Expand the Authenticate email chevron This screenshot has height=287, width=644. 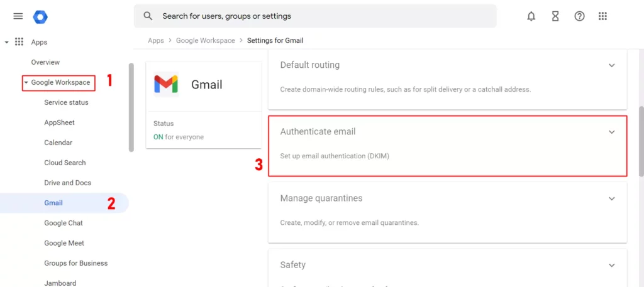pyautogui.click(x=611, y=132)
